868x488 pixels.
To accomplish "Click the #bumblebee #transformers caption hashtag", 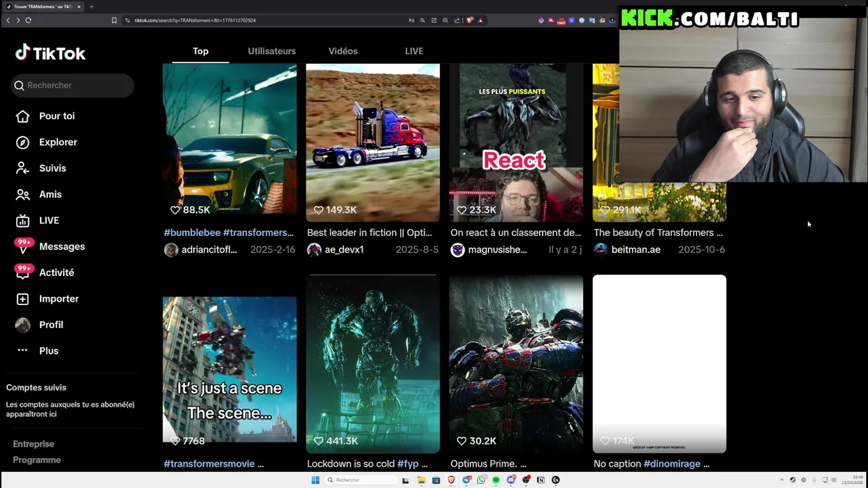I will point(229,232).
